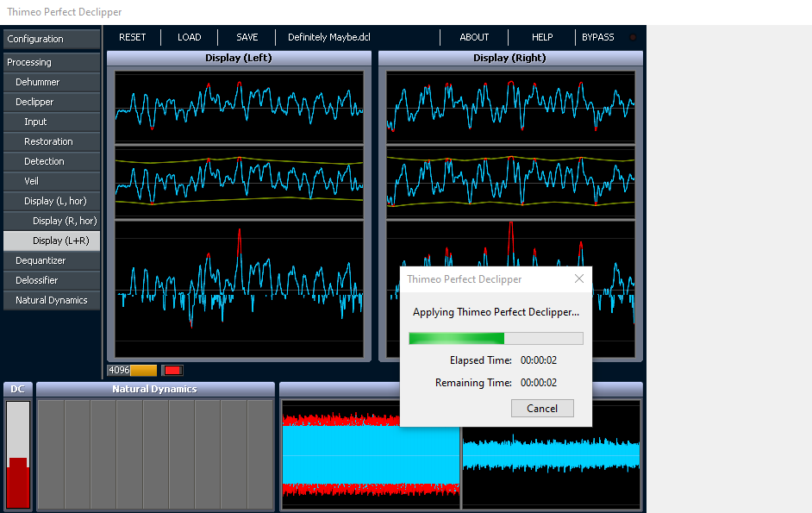This screenshot has height=513, width=812.
Task: Click the DC panel header
Action: point(18,389)
